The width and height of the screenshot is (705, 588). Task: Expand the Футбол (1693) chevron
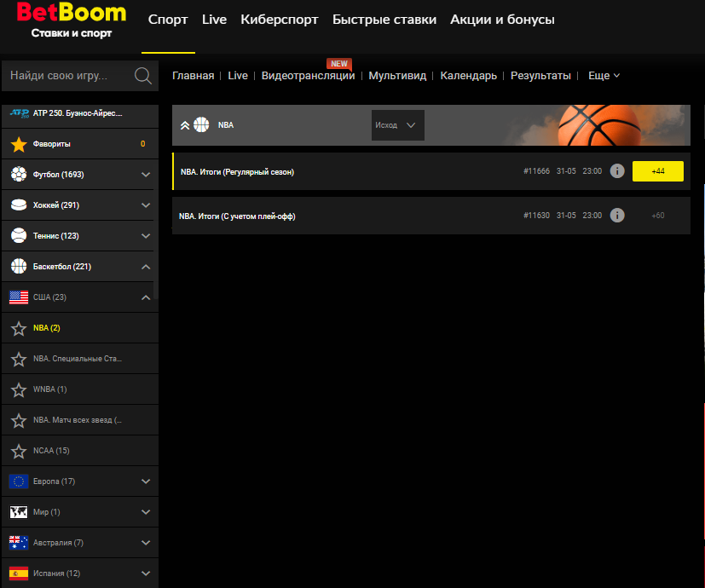point(146,175)
